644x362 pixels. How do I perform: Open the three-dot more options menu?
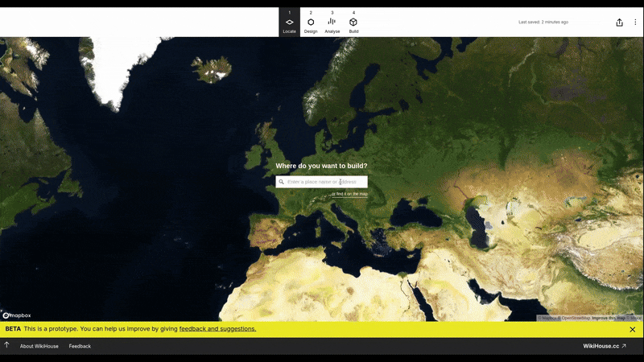click(x=634, y=23)
